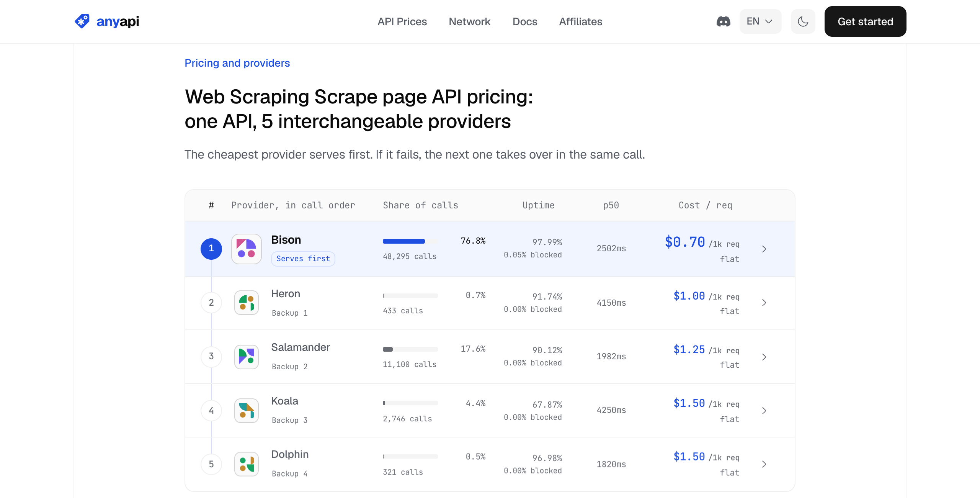Click the $1.25 price for Salamander
The height and width of the screenshot is (498, 980).
pyautogui.click(x=689, y=349)
